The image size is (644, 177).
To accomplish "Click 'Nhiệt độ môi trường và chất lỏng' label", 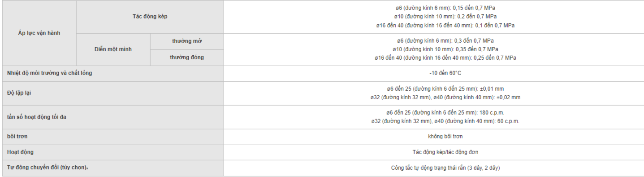I will 50,73.
